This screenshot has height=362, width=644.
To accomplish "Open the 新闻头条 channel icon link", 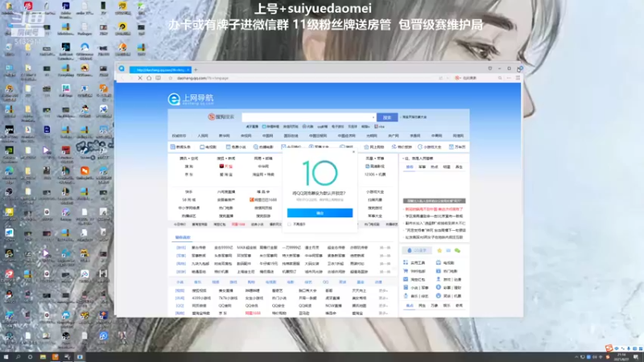I will (x=180, y=147).
